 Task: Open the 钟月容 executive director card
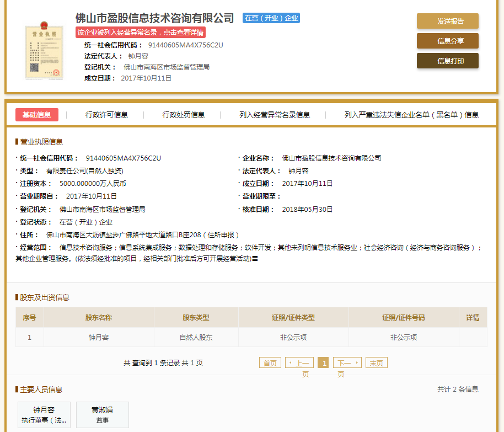tap(44, 415)
